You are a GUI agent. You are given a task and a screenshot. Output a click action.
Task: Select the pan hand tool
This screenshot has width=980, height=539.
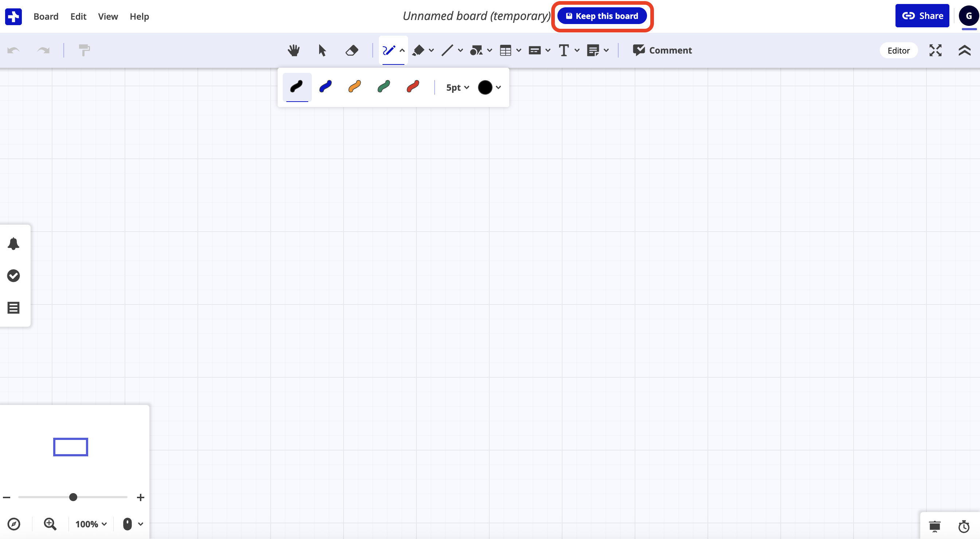click(x=293, y=50)
